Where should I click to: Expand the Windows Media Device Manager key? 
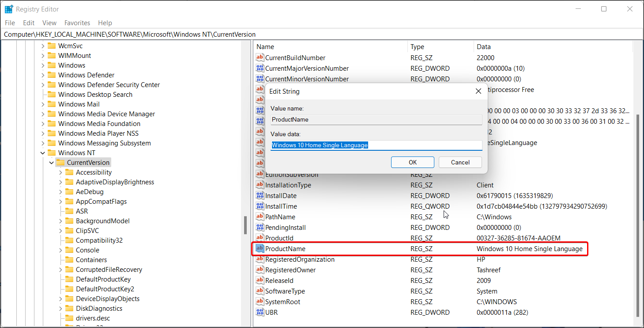coord(43,114)
